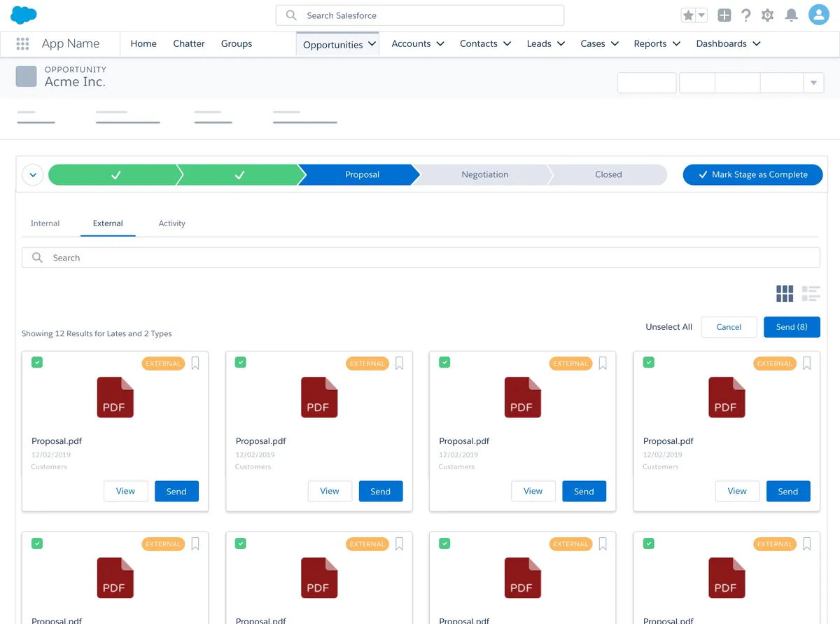Click the magnifier icon in Search Salesforce bar
This screenshot has width=840, height=624.
tap(291, 15)
